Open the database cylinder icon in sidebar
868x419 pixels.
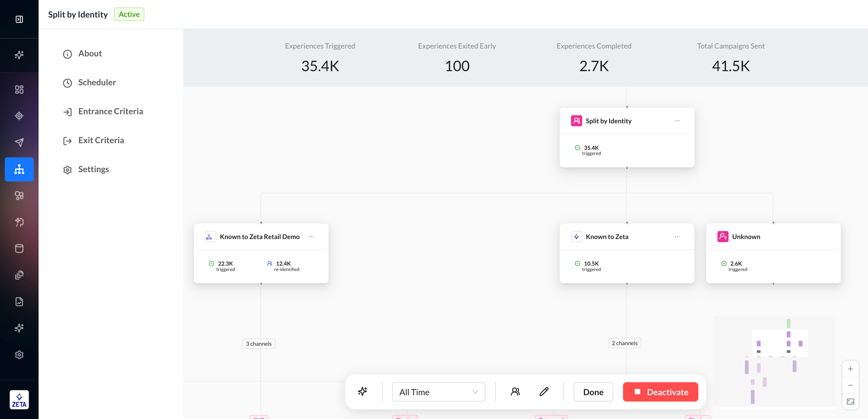click(19, 248)
